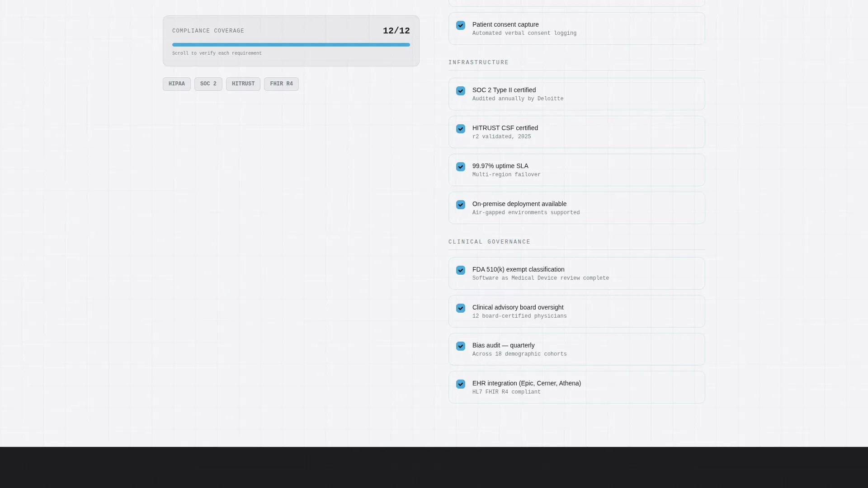Click 'FDA 510(k) exempt classification' title

click(x=519, y=269)
